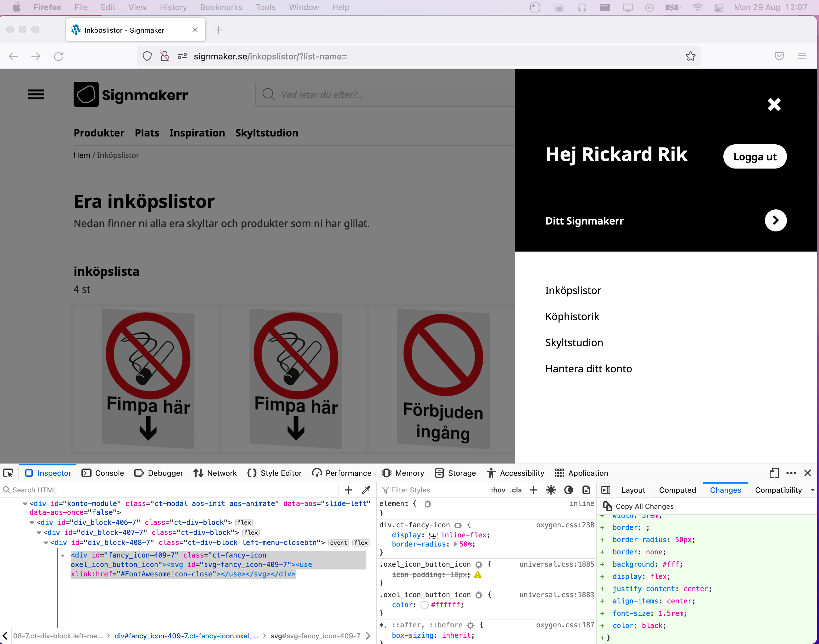The height and width of the screenshot is (644, 819).
Task: Open the Köphistorik link
Action: coord(572,316)
